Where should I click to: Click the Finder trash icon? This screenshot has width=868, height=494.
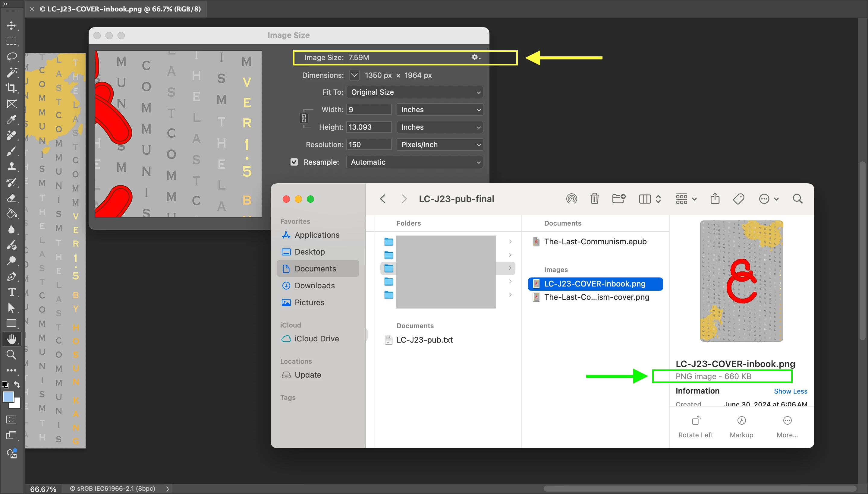594,199
